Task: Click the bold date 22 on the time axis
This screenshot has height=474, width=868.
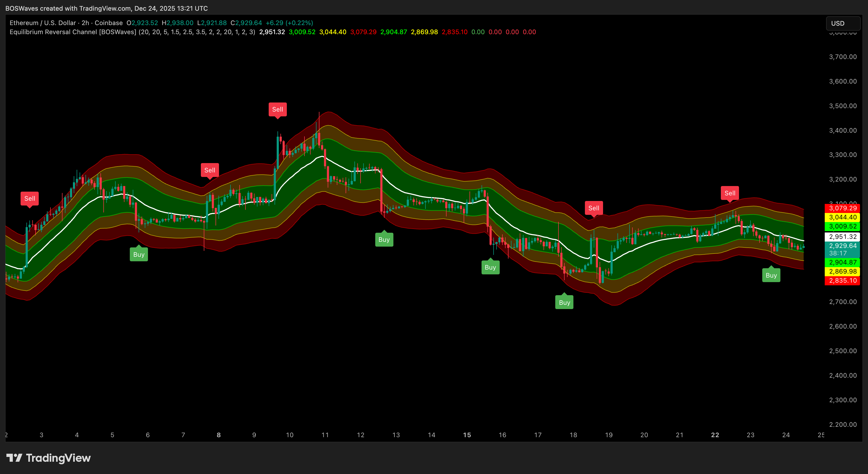Action: pyautogui.click(x=715, y=435)
